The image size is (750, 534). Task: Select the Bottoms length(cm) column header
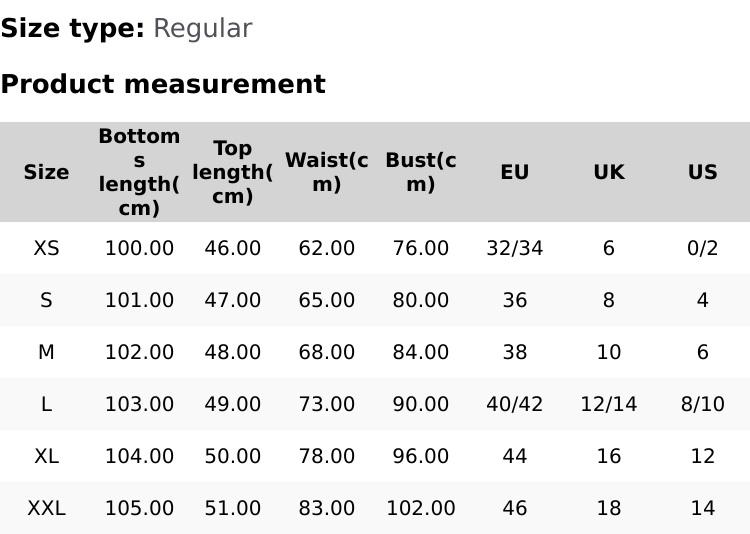tap(139, 172)
